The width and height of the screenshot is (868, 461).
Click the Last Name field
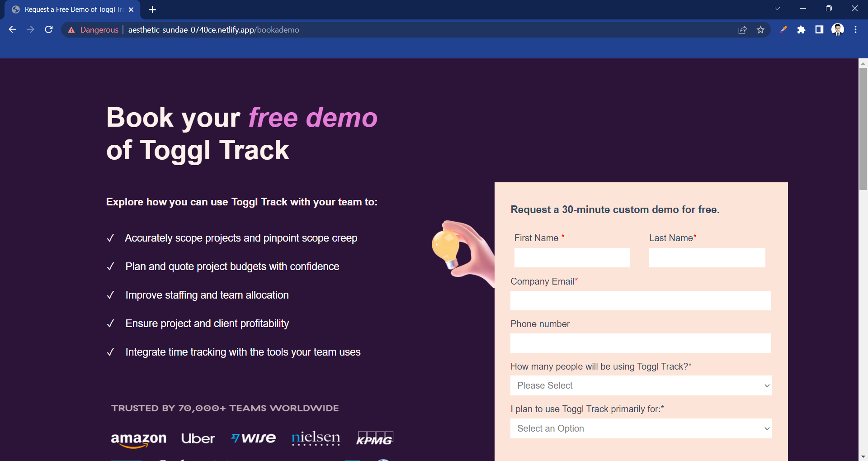click(707, 257)
